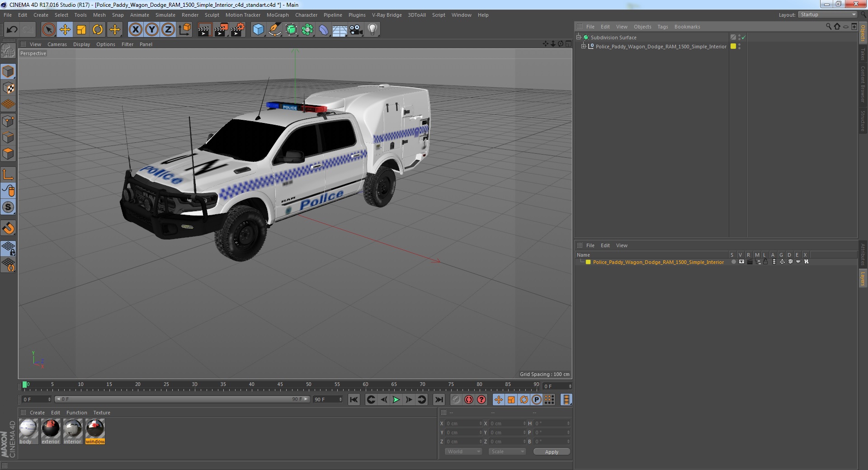Click the Apply button
This screenshot has width=868, height=470.
552,452
